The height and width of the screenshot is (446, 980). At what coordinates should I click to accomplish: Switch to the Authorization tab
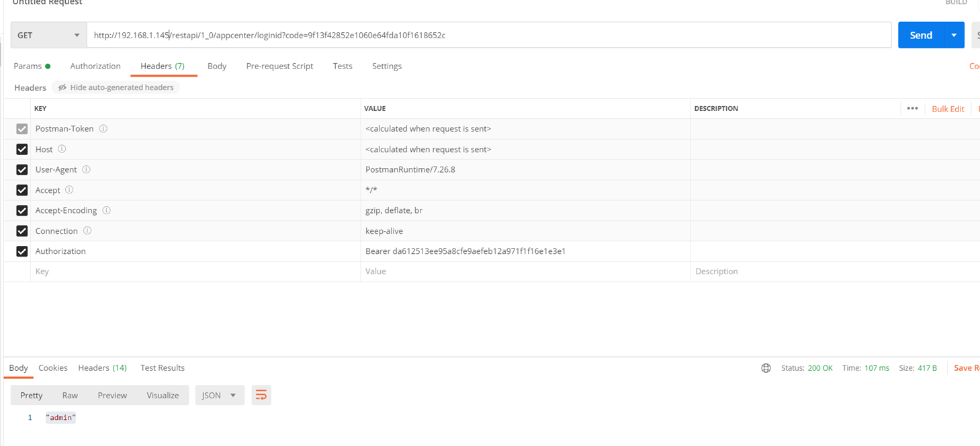pyautogui.click(x=95, y=66)
